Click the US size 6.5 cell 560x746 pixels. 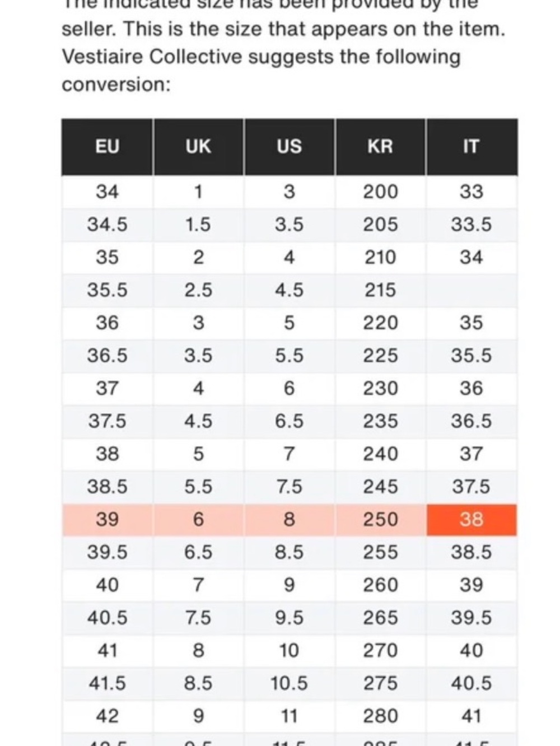tap(289, 421)
